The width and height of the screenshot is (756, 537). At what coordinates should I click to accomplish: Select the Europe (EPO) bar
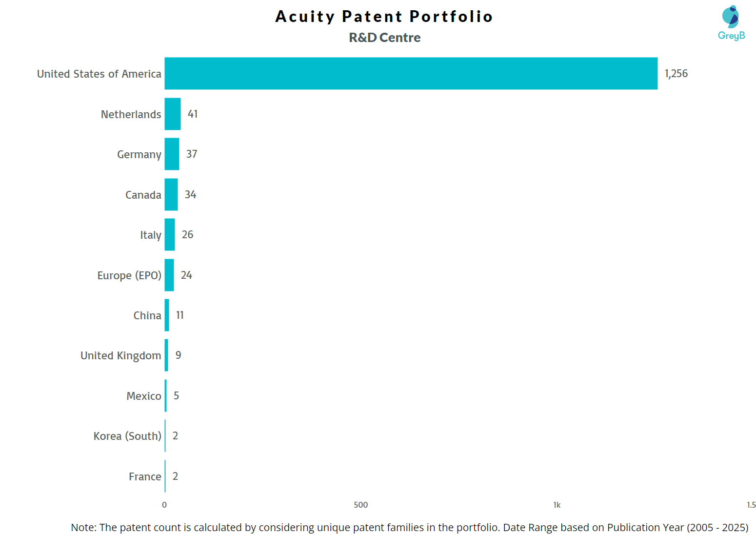(169, 275)
